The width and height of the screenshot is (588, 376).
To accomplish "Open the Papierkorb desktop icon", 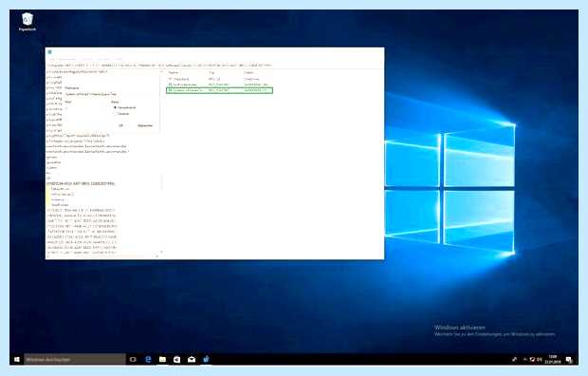I will [27, 22].
